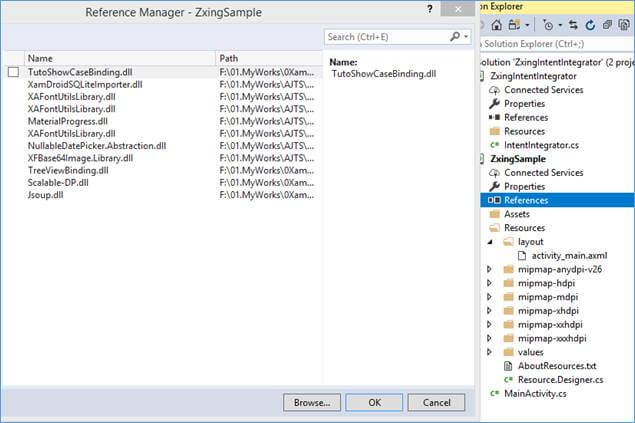635x423 pixels.
Task: Open the Pending Changes Filter dropdown arrow
Action: pyautogui.click(x=560, y=25)
